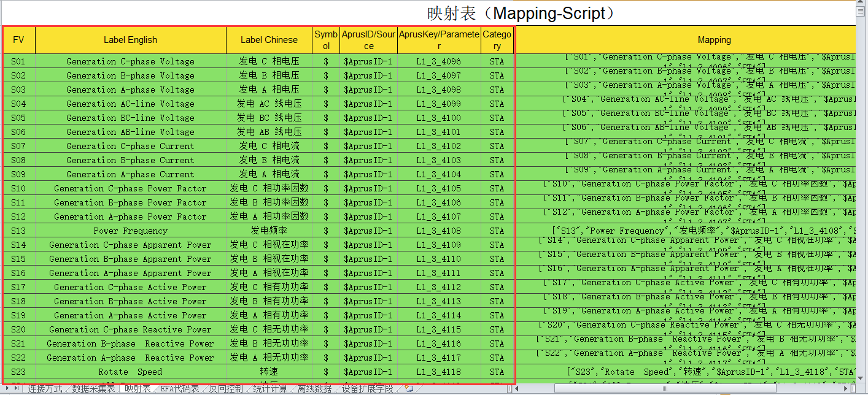Switch to the 连接方式 sheet tab
Image resolution: width=868 pixels, height=395 pixels.
(x=44, y=389)
